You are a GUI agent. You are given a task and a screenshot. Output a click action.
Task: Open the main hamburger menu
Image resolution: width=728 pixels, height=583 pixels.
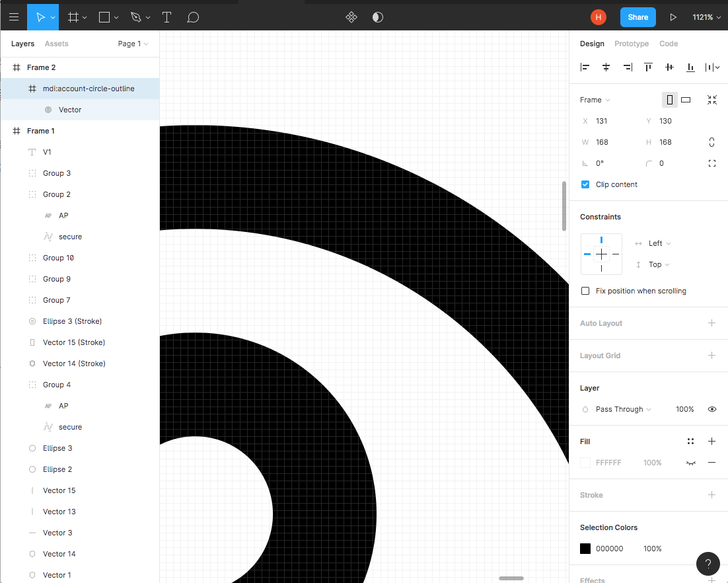click(x=14, y=17)
